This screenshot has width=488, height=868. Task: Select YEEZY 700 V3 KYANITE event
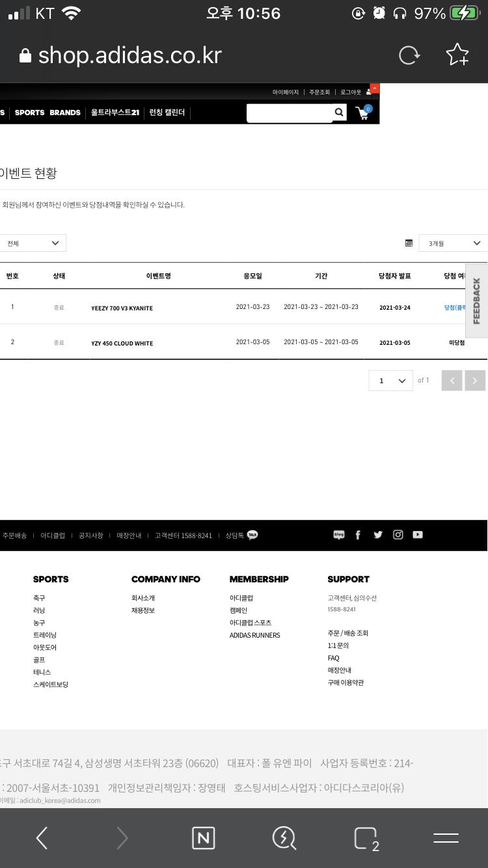tap(122, 308)
